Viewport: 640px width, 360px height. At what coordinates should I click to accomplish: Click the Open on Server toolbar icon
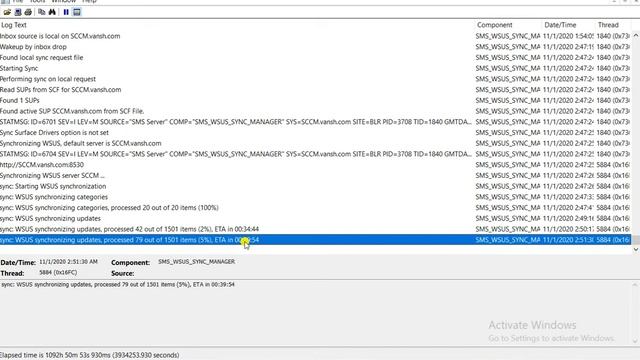18,12
